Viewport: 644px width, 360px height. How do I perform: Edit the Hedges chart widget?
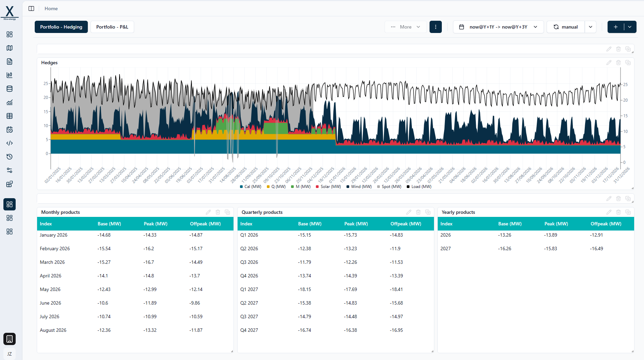(609, 63)
